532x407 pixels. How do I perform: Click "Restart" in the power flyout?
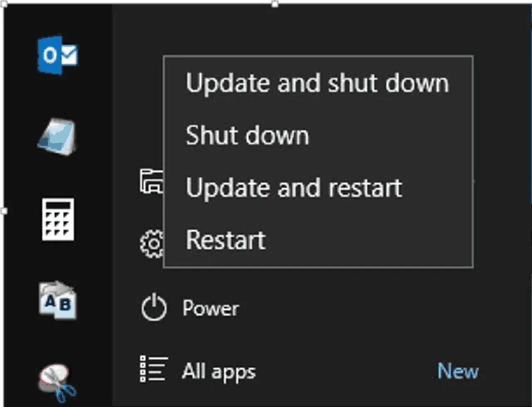click(226, 240)
